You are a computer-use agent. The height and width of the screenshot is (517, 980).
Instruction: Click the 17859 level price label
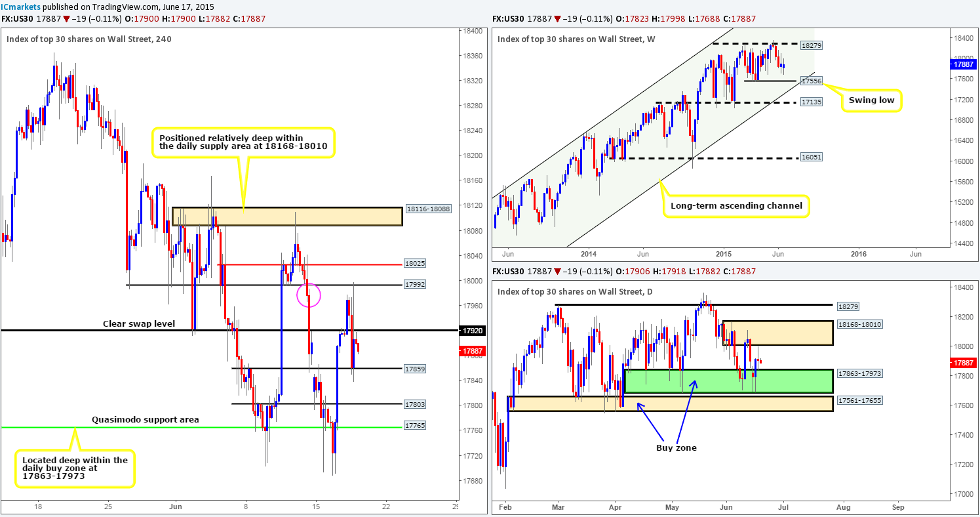coord(416,369)
